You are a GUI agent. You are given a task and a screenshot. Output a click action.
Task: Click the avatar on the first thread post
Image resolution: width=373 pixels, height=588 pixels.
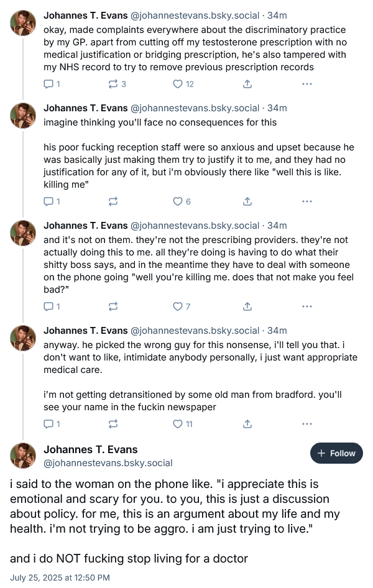tap(23, 22)
